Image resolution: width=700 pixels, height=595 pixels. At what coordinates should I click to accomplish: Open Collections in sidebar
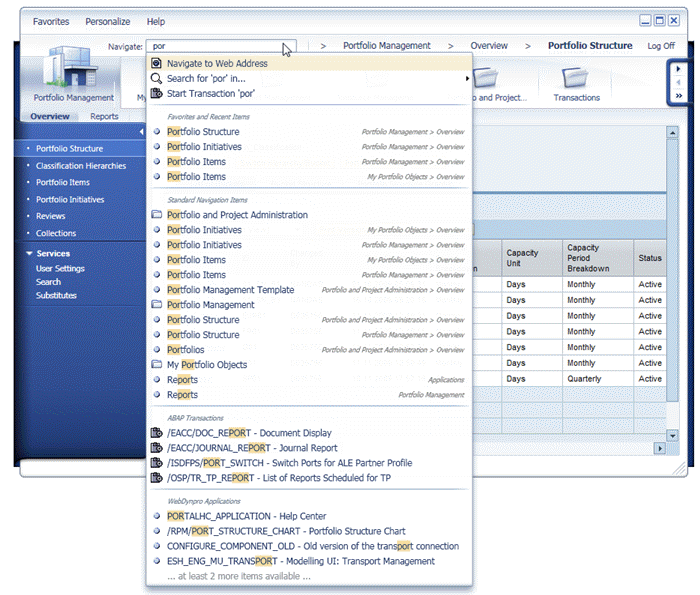(x=56, y=233)
